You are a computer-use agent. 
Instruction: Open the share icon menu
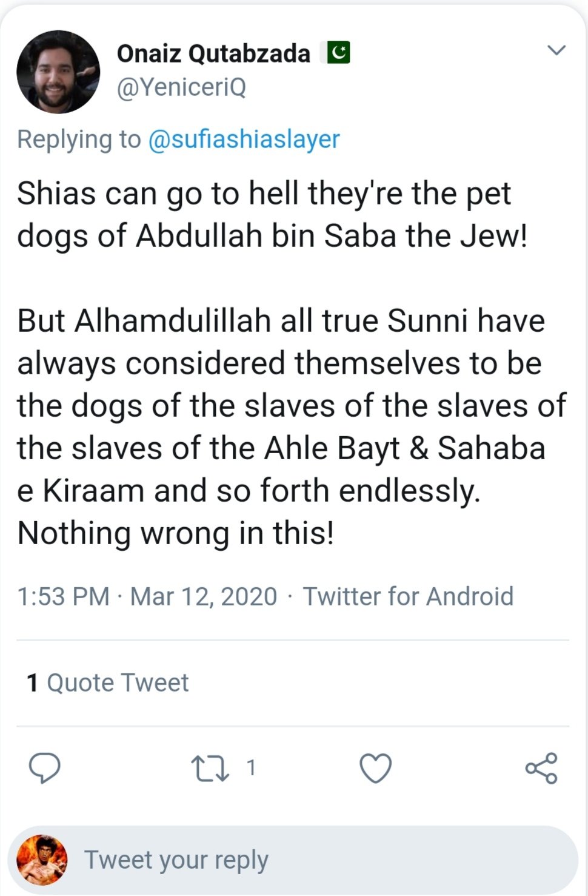click(541, 768)
